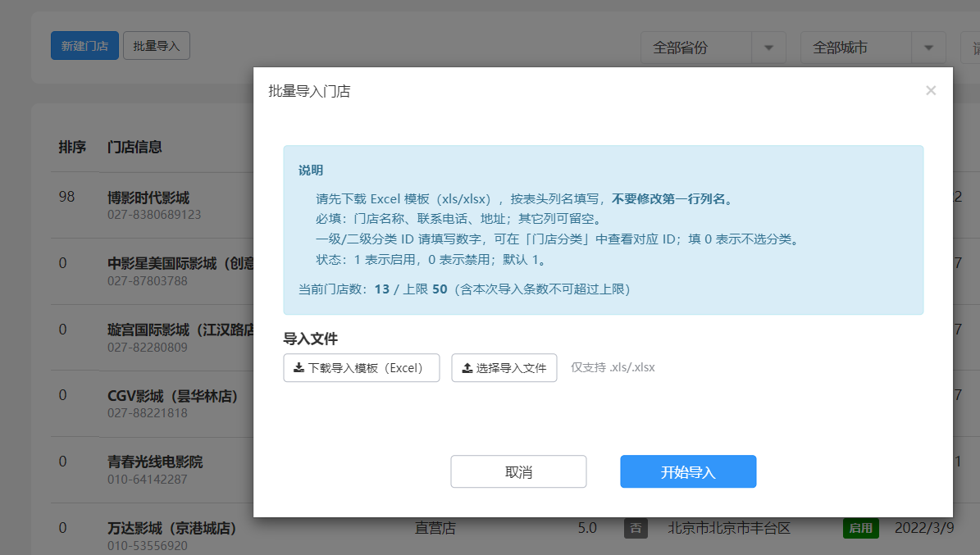
Task: Open the 全部省份 province dropdown
Action: click(x=713, y=48)
